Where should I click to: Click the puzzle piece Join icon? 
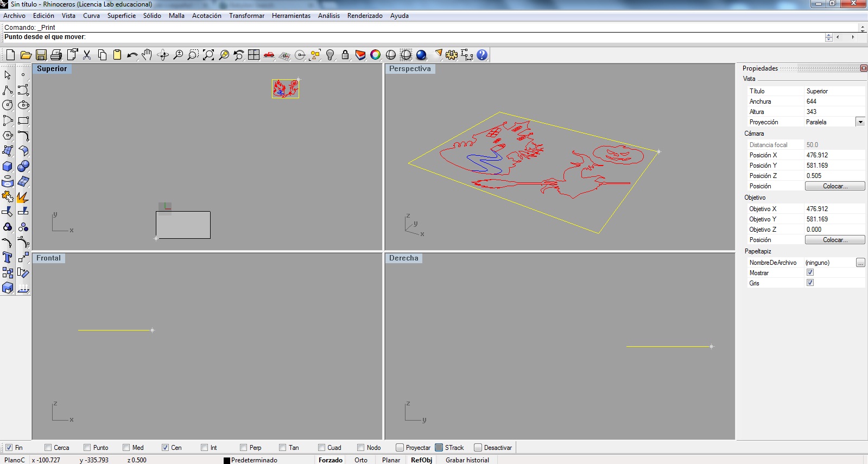pos(8,196)
